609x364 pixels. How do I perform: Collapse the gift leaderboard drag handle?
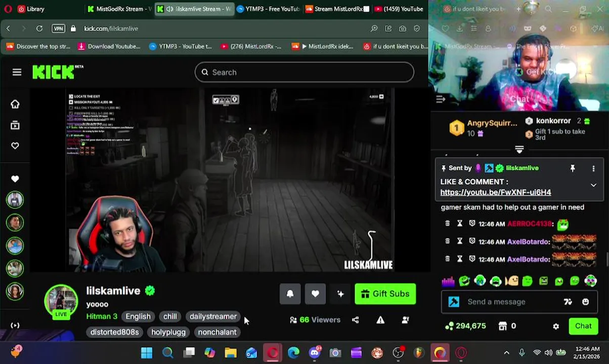[x=519, y=150]
